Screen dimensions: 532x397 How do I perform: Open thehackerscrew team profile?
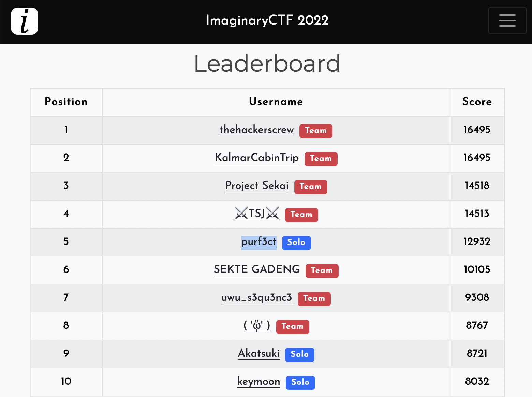coord(257,130)
